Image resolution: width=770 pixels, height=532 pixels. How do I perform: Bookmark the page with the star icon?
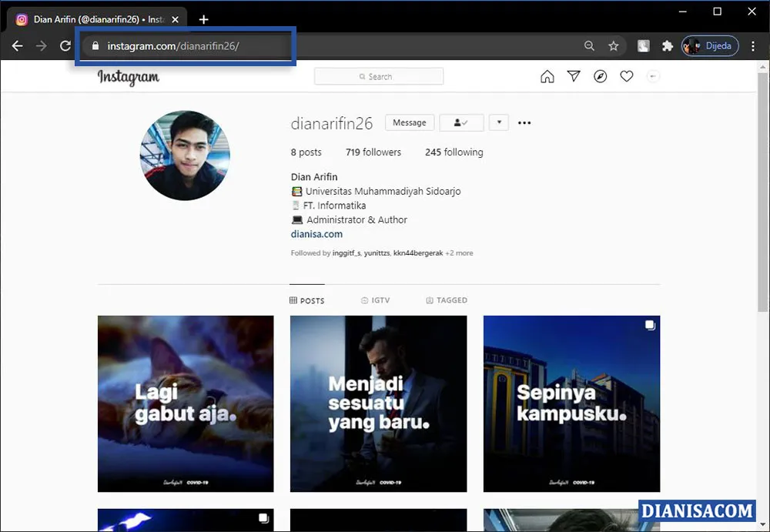pos(614,45)
